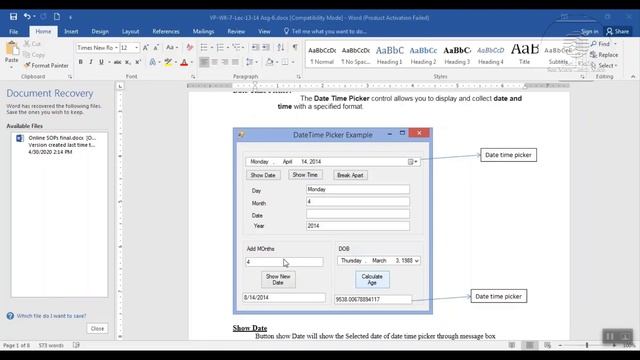Toggle Bold formatting

coord(80,62)
